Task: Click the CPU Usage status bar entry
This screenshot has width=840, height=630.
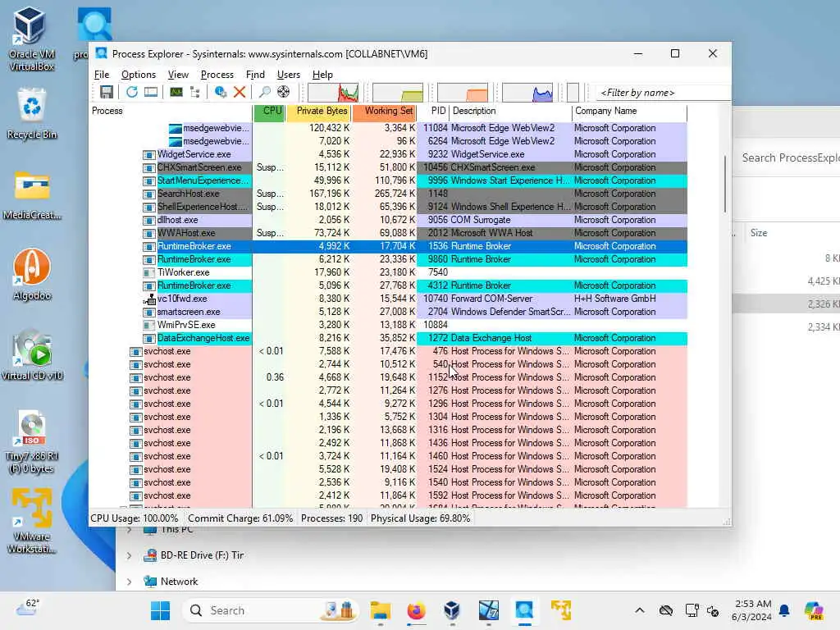Action: pyautogui.click(x=135, y=518)
